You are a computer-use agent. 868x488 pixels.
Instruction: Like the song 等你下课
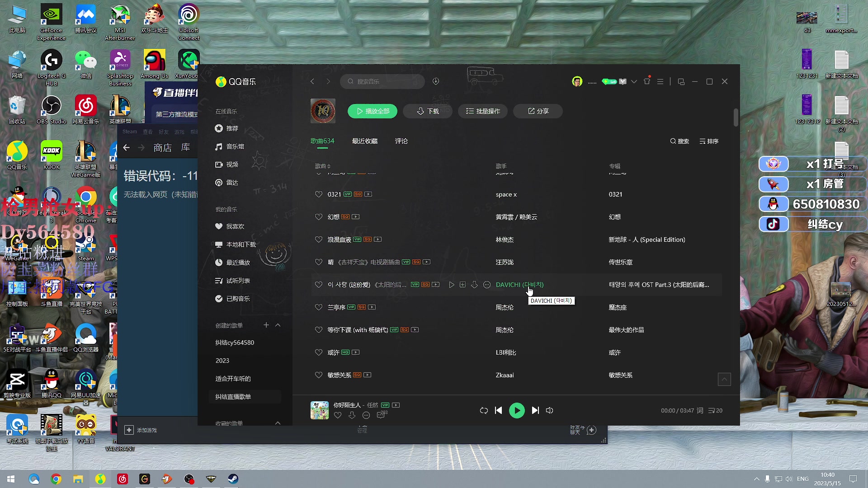click(319, 330)
